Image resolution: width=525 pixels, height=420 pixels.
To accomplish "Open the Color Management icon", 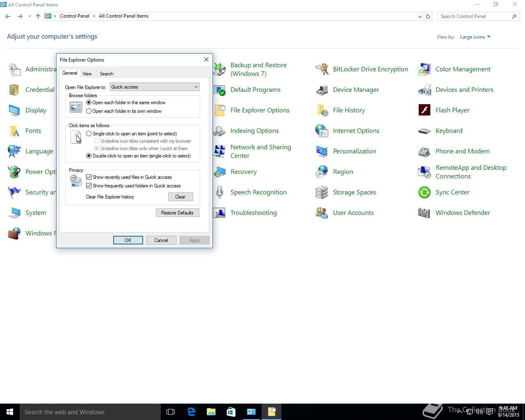I will point(425,69).
